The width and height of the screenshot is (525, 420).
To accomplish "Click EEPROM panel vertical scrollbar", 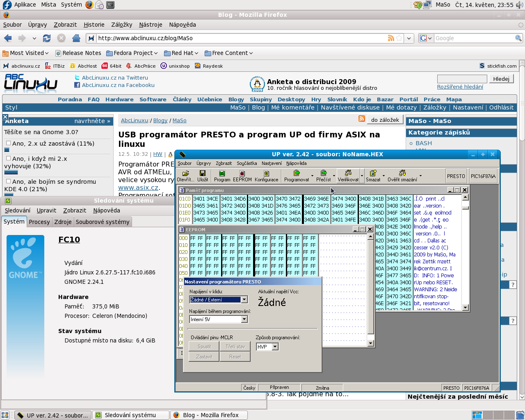I will click(x=370, y=290).
